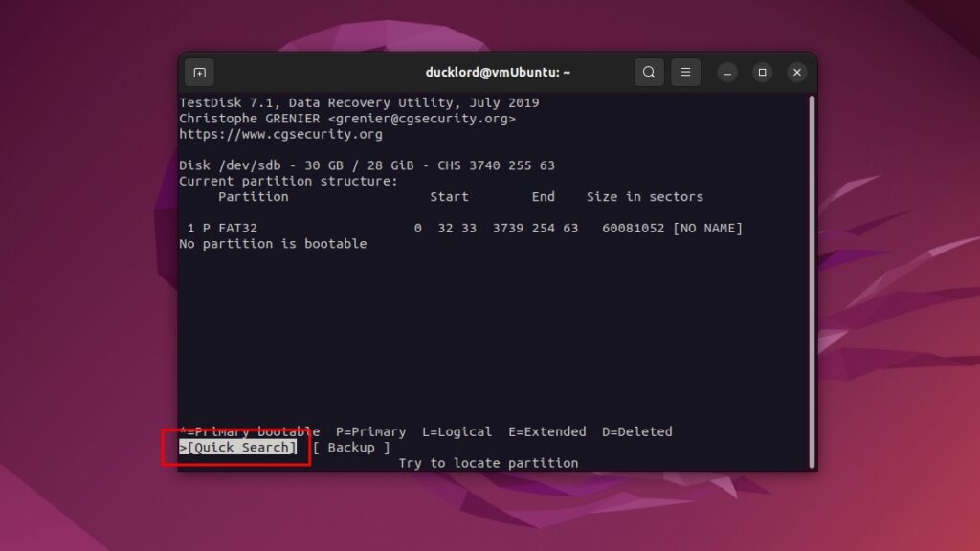Click the ducklord@vmUbuntu window title
Screen dimensions: 980x551
coord(498,73)
